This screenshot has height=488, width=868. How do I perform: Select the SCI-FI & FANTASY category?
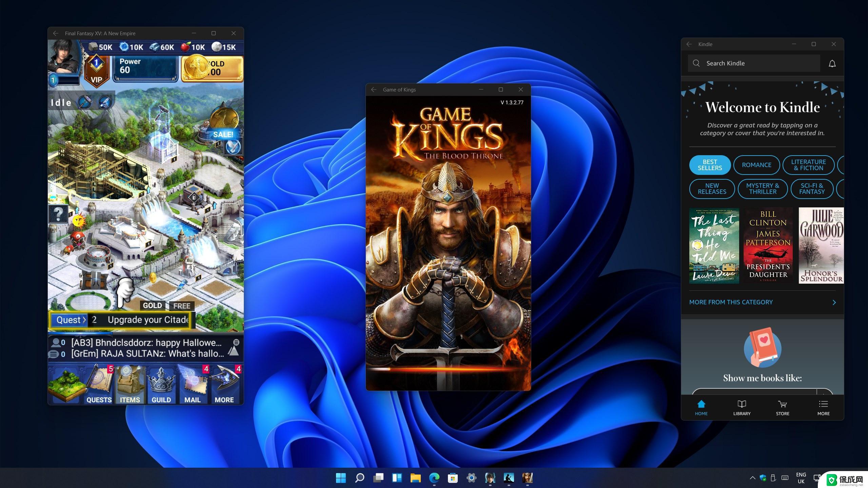pyautogui.click(x=812, y=189)
